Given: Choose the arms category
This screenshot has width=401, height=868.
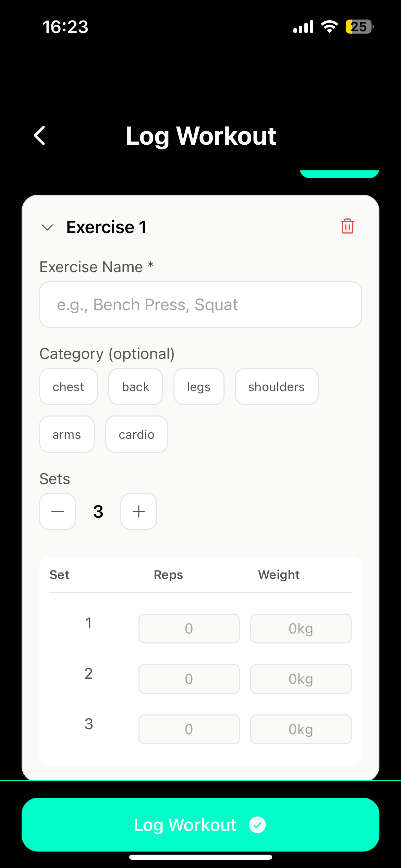Looking at the screenshot, I should click(67, 434).
